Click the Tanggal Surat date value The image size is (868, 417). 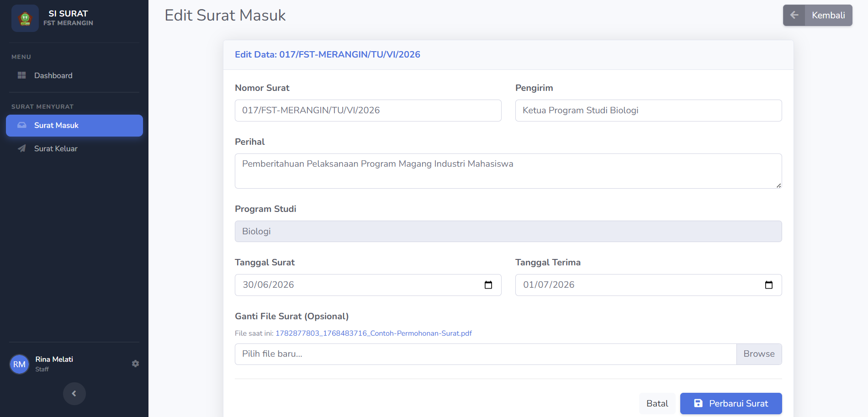pyautogui.click(x=268, y=285)
